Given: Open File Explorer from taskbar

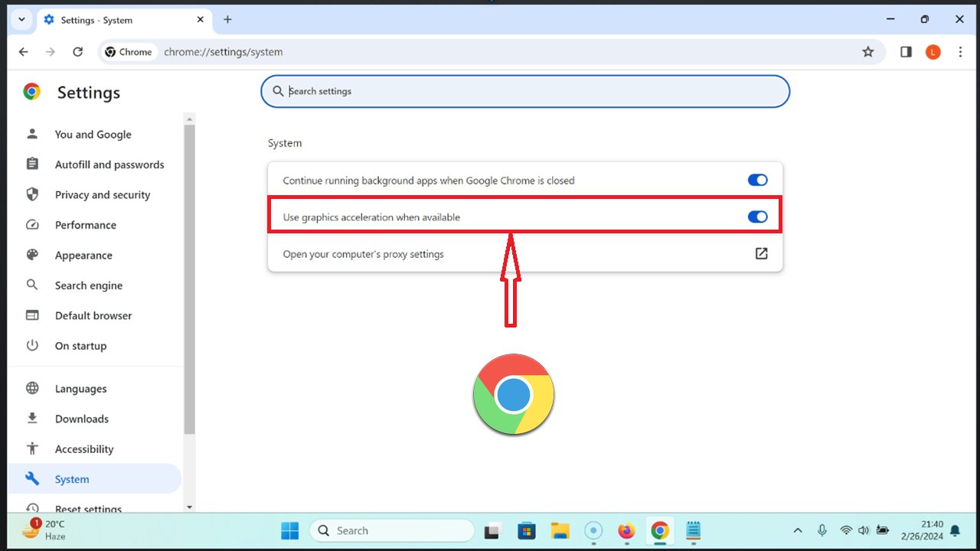Looking at the screenshot, I should (560, 530).
